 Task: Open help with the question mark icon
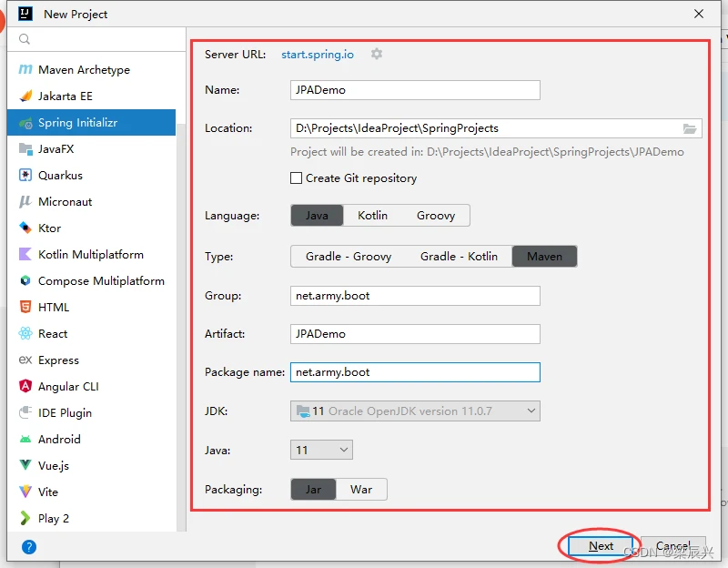pos(29,547)
